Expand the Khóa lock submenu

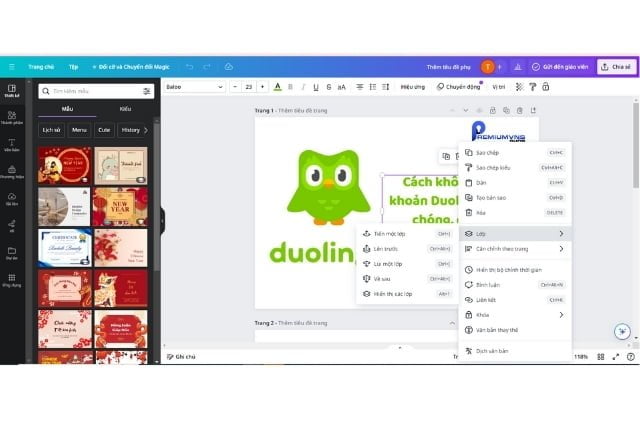click(x=515, y=315)
